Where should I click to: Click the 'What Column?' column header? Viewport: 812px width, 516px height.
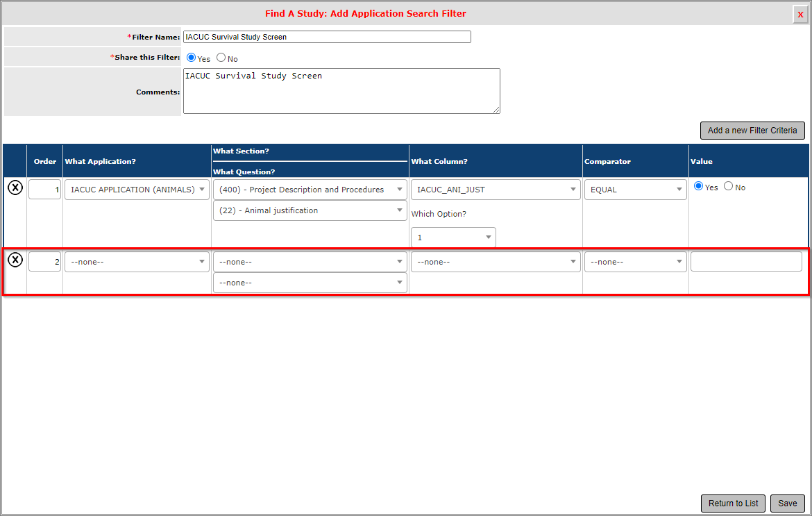(439, 161)
